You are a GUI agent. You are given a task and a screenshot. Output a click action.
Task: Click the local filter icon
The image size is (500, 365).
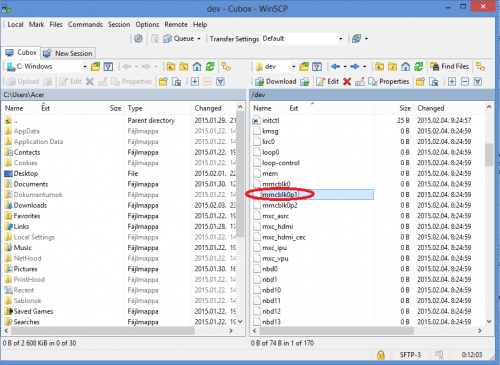point(108,67)
